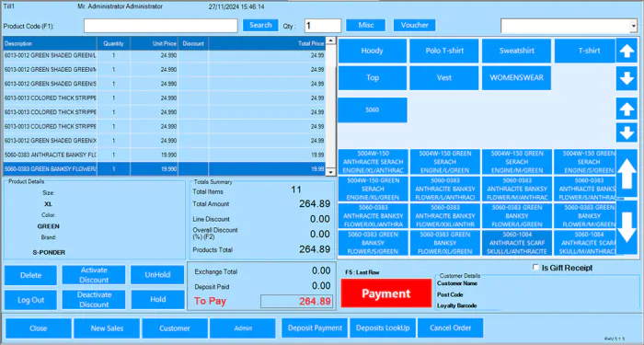Image resolution: width=644 pixels, height=345 pixels.
Task: Click Activate Discount
Action: coord(94,275)
